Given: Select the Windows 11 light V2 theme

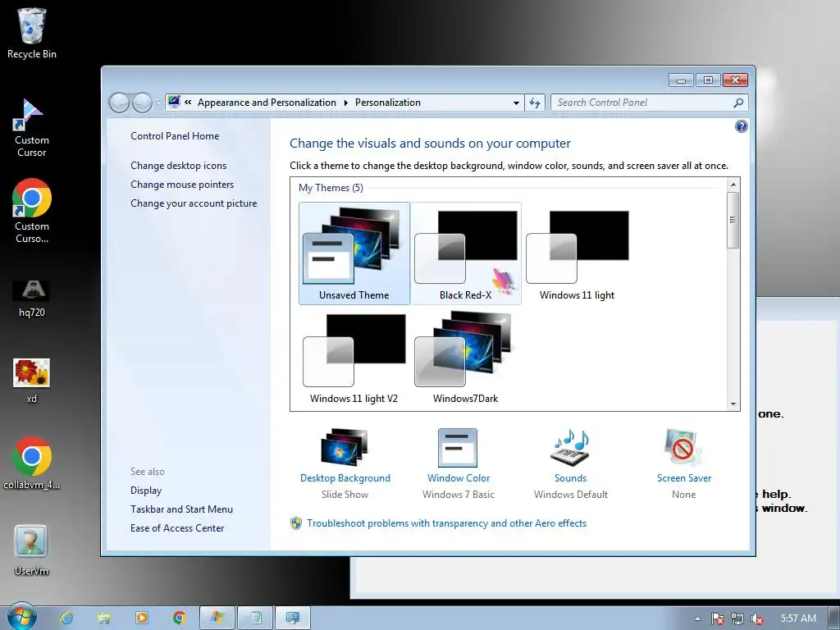Looking at the screenshot, I should pyautogui.click(x=354, y=357).
